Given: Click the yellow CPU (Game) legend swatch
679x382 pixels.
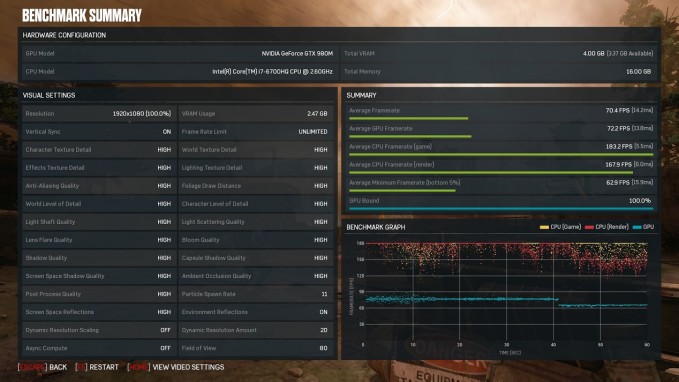Looking at the screenshot, I should point(544,227).
